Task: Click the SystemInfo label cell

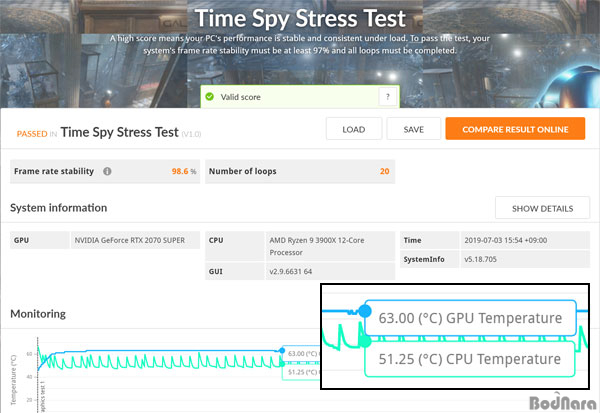Action: click(x=429, y=259)
